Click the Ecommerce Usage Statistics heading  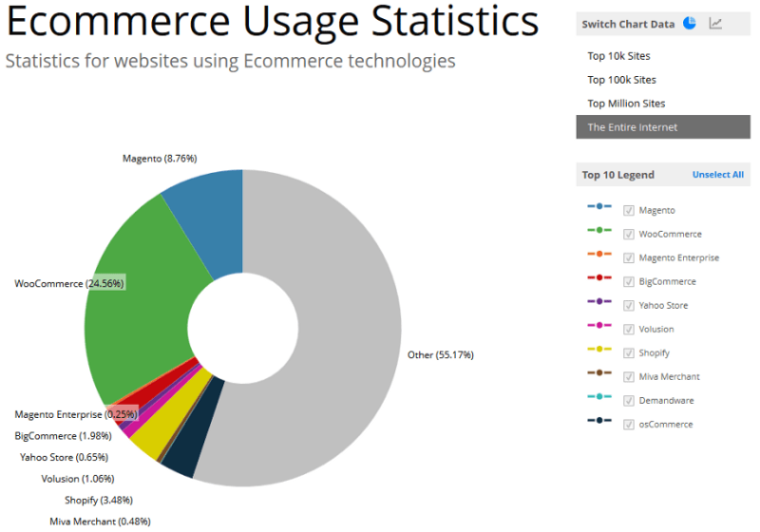[273, 20]
